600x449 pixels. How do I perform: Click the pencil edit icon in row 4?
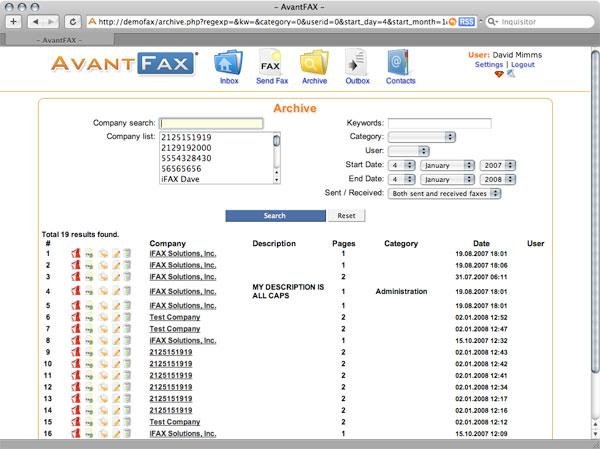point(116,291)
